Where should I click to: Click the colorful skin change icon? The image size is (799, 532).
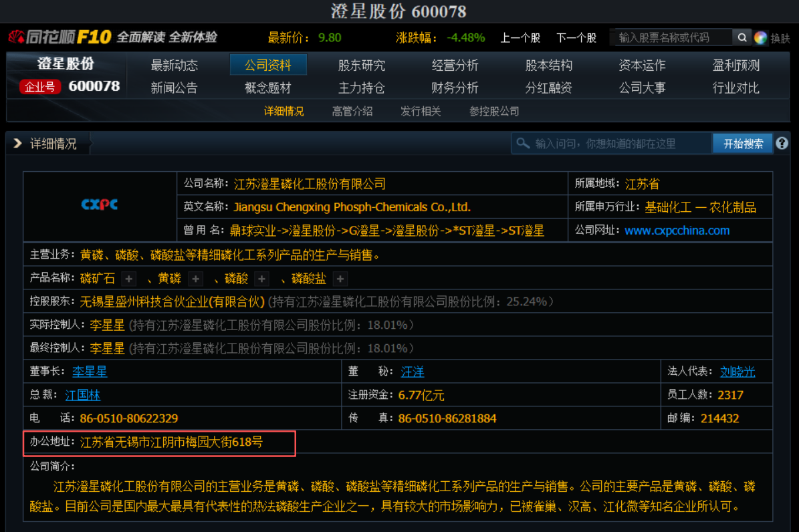click(760, 37)
